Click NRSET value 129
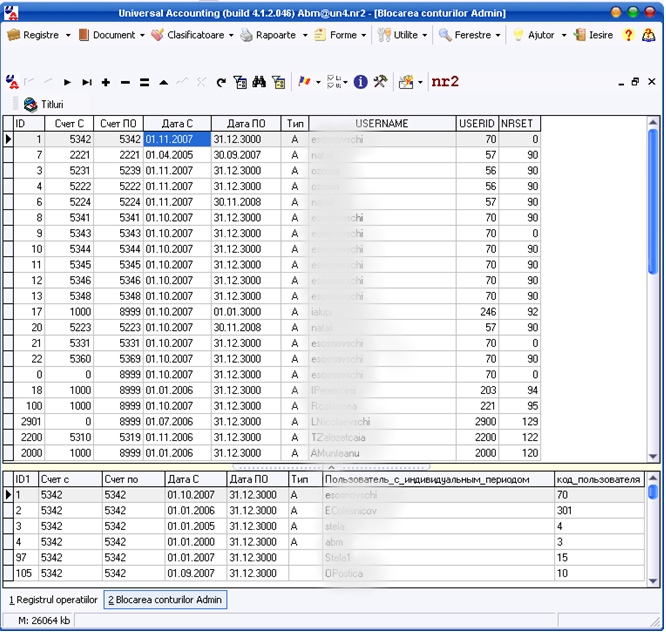Image resolution: width=666 pixels, height=632 pixels. pos(519,421)
